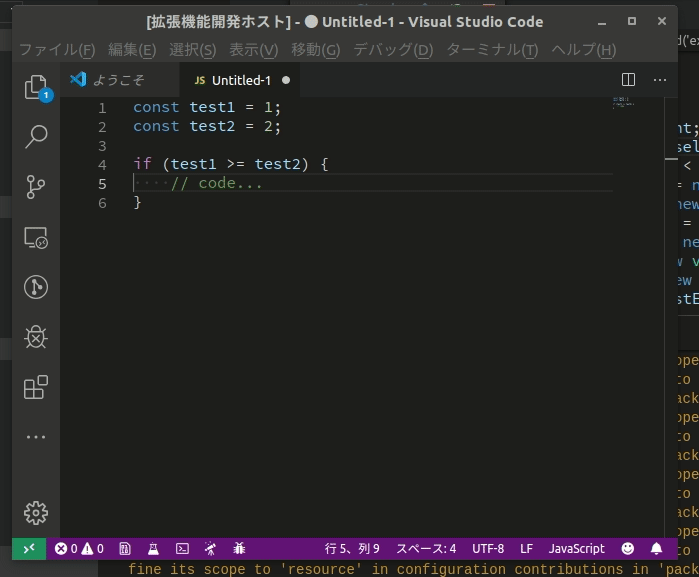Open notifications bell icon
The height and width of the screenshot is (577, 699).
coord(656,548)
